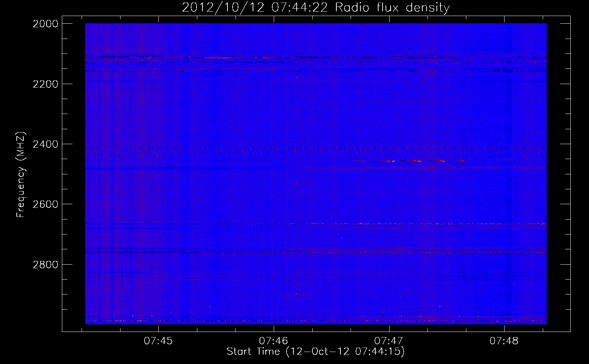Click the horizontal interference line near 2665 MHz
Image resolution: width=589 pixels, height=364 pixels.
pyautogui.click(x=316, y=223)
